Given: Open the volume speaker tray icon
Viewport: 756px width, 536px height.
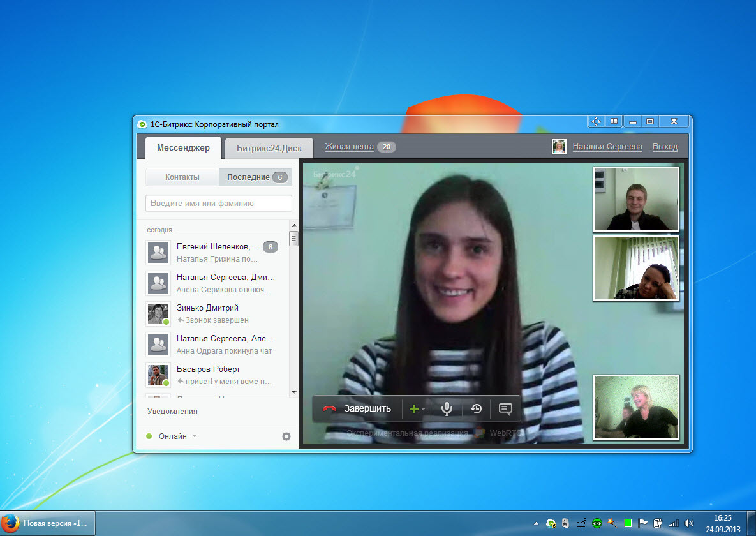Looking at the screenshot, I should tap(689, 523).
